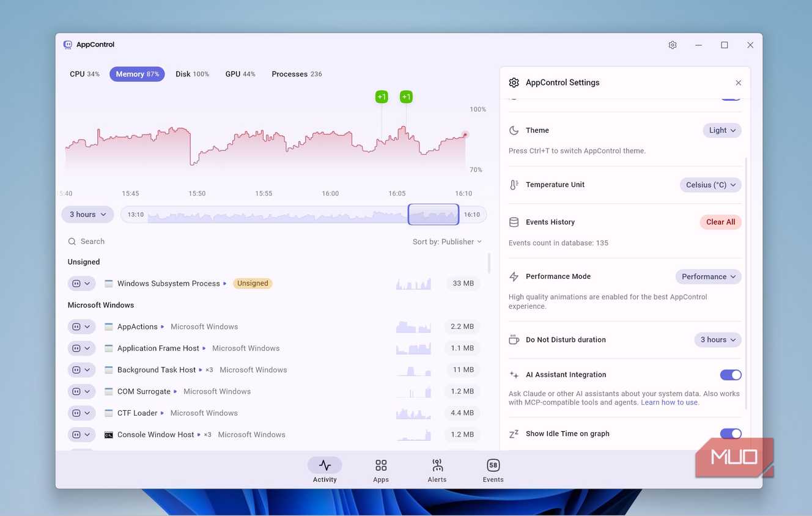Click the search magnifier icon
812x516 pixels.
72,241
